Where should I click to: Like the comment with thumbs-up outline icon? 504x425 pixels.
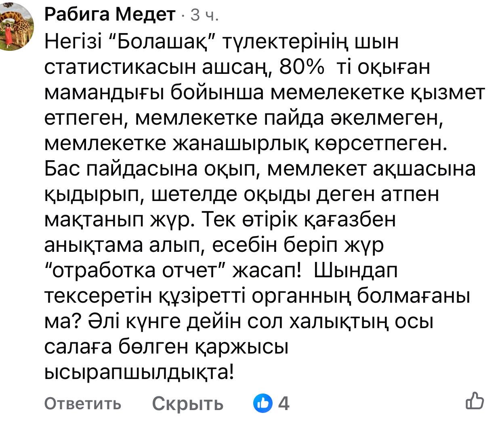pos(475,401)
